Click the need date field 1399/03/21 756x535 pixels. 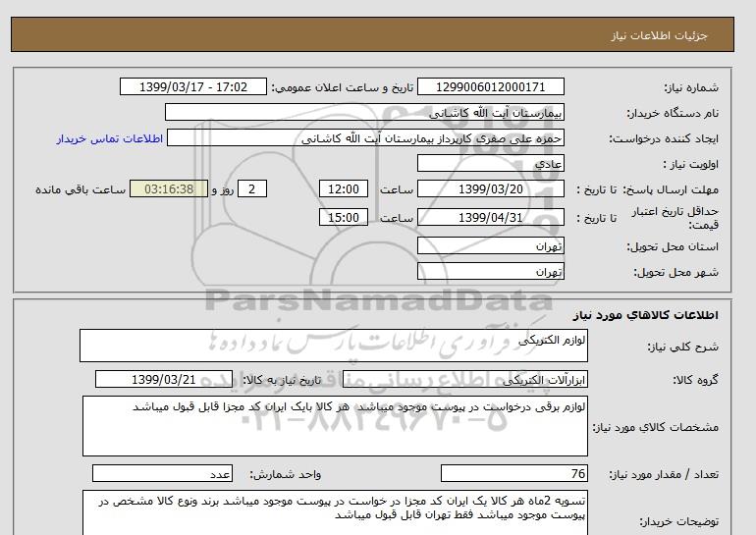[x=164, y=379]
